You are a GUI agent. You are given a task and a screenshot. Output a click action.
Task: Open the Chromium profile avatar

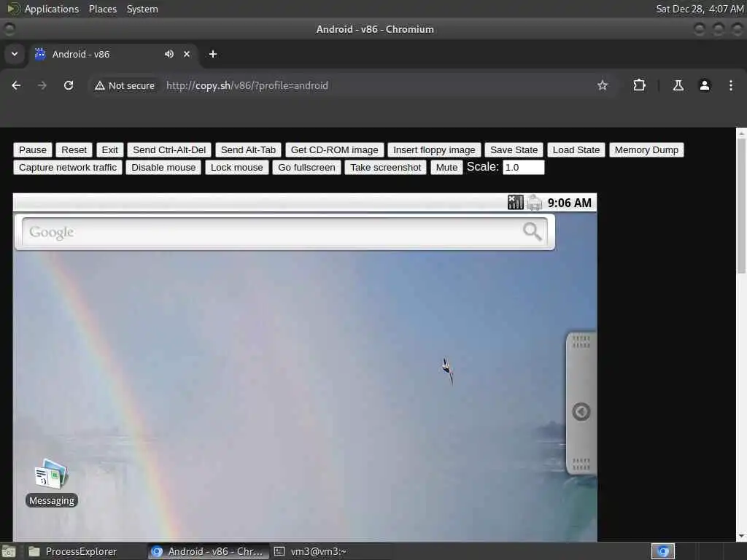(x=704, y=85)
